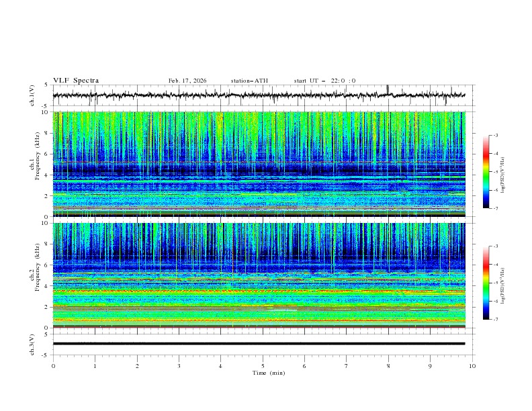Viewport: 532px width, 411px height.
Task: Click the ch.1(V) axis label
Action: tap(33, 96)
